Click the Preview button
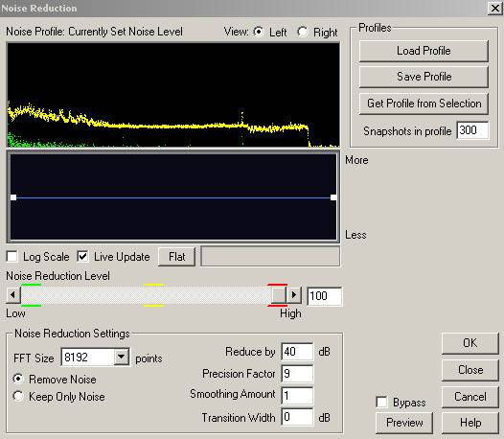 point(404,423)
